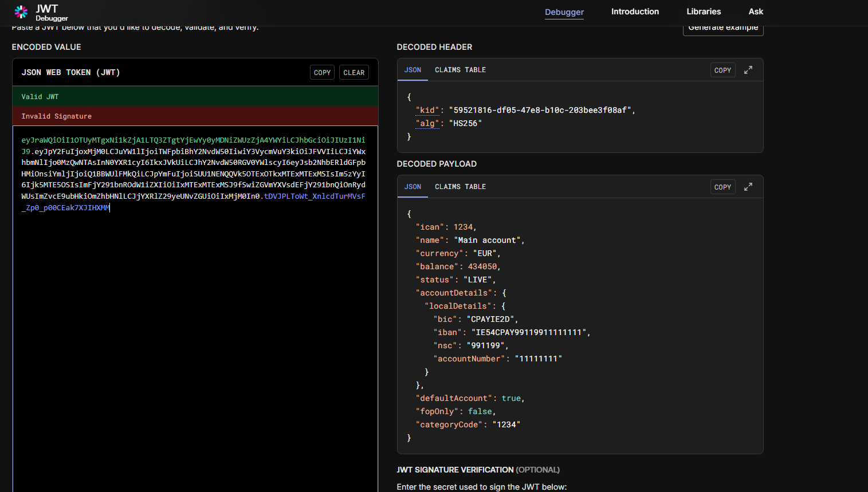The image size is (868, 492).
Task: Click the "HS256" algorithm value
Action: pos(465,123)
